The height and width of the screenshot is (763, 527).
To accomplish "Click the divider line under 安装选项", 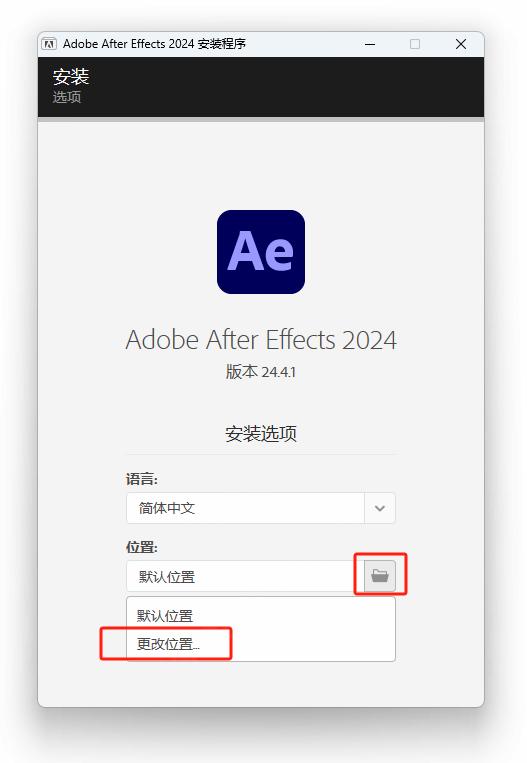I will pyautogui.click(x=261, y=454).
